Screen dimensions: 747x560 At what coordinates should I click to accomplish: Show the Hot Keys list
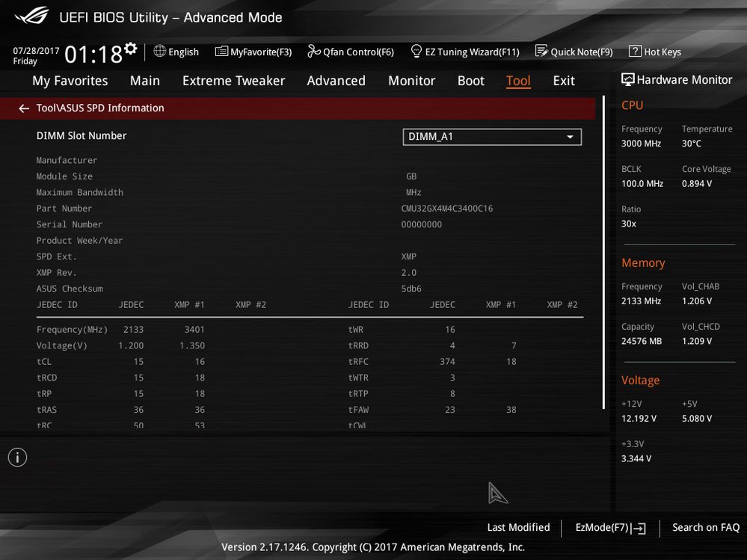tap(663, 52)
